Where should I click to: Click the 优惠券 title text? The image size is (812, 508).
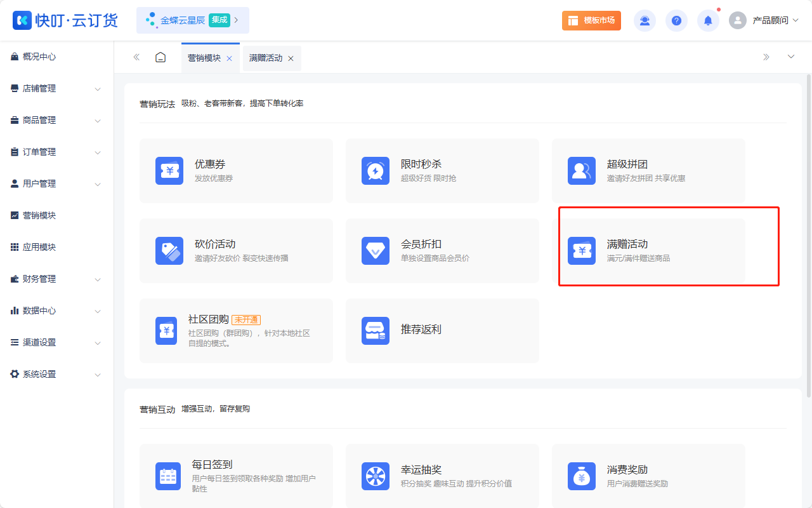(x=210, y=164)
